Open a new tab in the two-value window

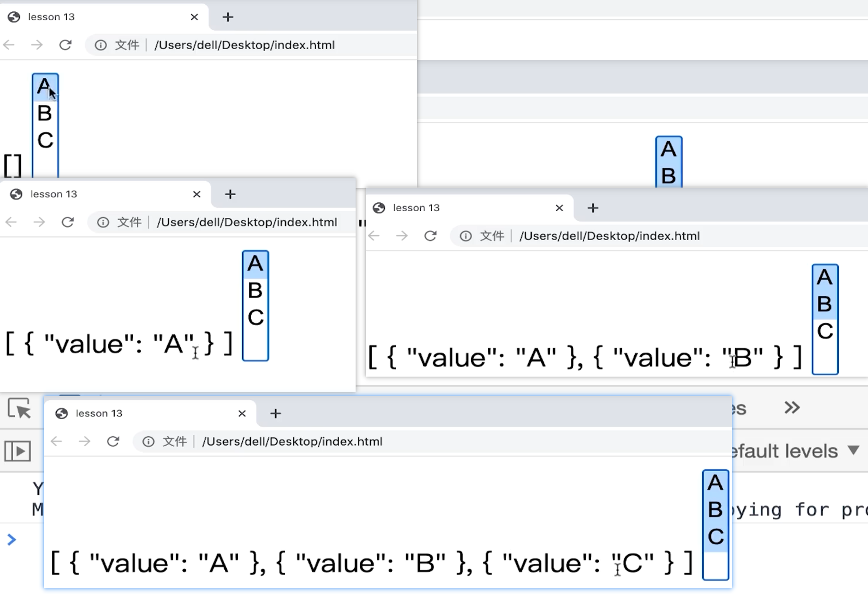click(x=593, y=208)
